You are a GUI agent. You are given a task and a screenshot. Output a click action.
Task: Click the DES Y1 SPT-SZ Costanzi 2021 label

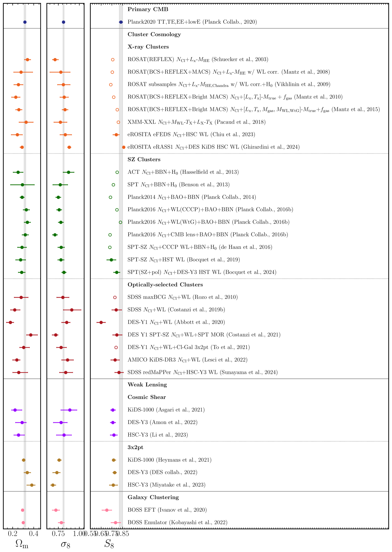pyautogui.click(x=204, y=335)
